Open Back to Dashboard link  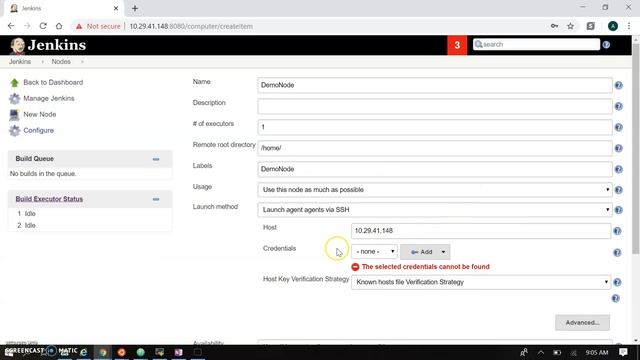53,82
